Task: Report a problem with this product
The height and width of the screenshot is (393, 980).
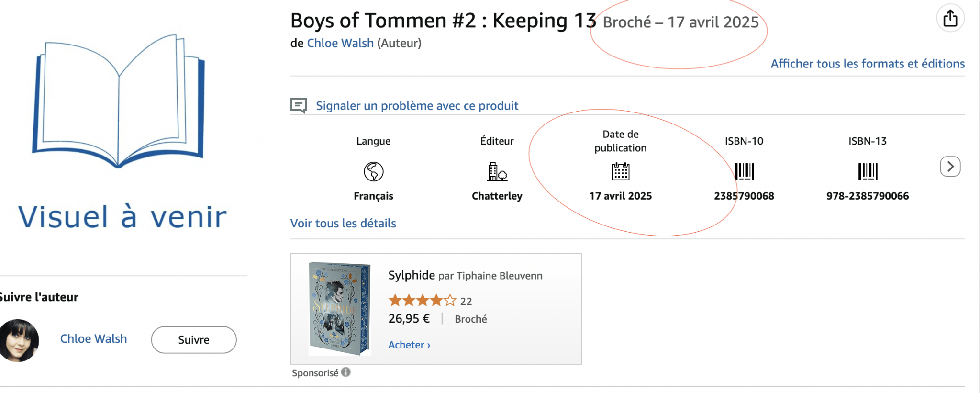Action: 416,105
